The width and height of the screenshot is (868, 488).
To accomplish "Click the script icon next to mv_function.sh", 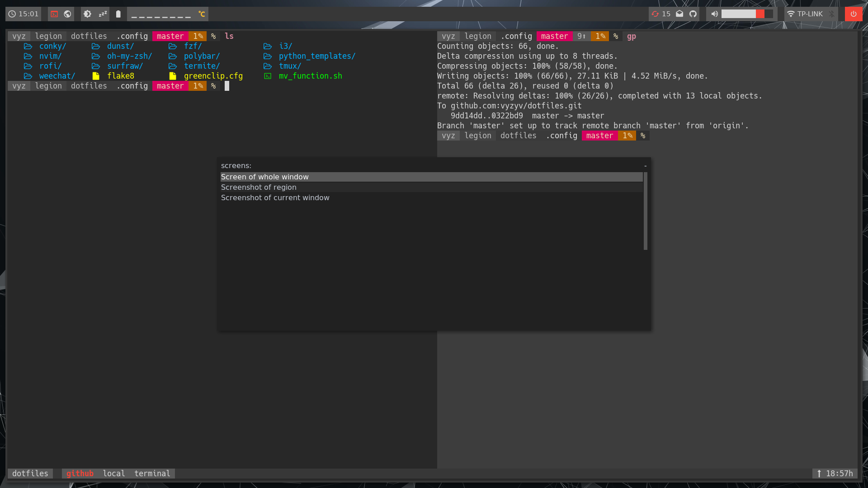I will (268, 76).
